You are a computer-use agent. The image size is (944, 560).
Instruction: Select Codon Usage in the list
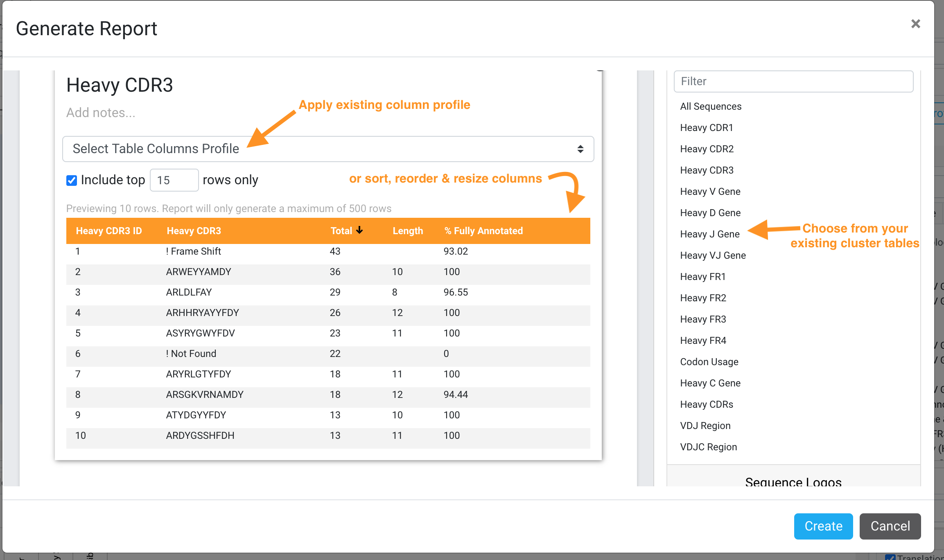point(709,362)
